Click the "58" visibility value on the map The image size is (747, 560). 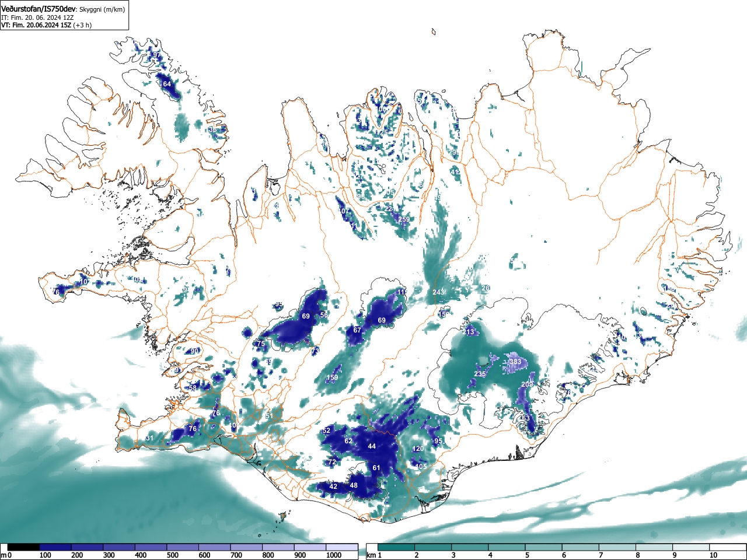coord(193,388)
